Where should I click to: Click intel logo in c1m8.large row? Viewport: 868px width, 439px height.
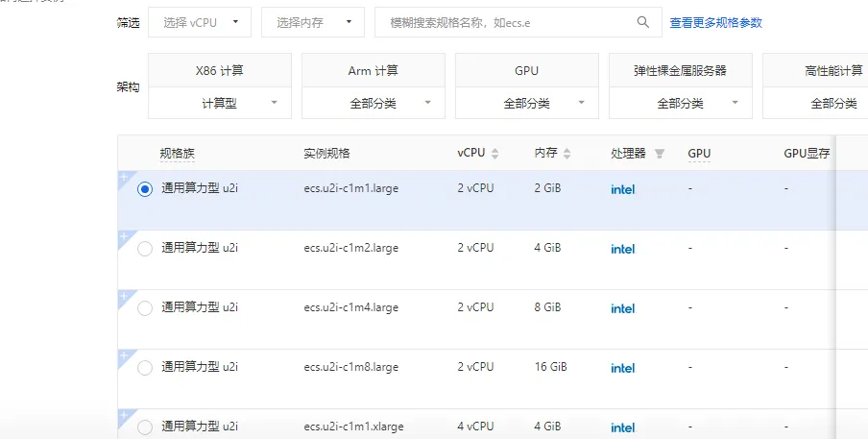[x=623, y=368]
